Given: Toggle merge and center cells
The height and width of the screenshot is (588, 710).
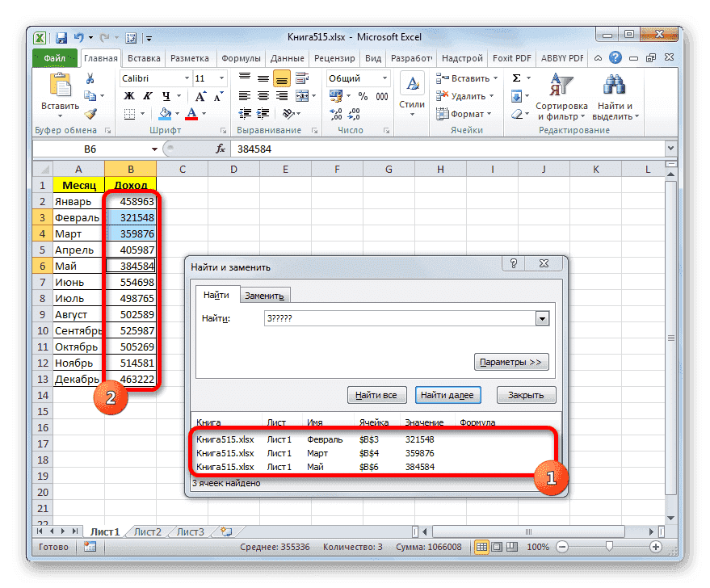Looking at the screenshot, I should point(301,95).
